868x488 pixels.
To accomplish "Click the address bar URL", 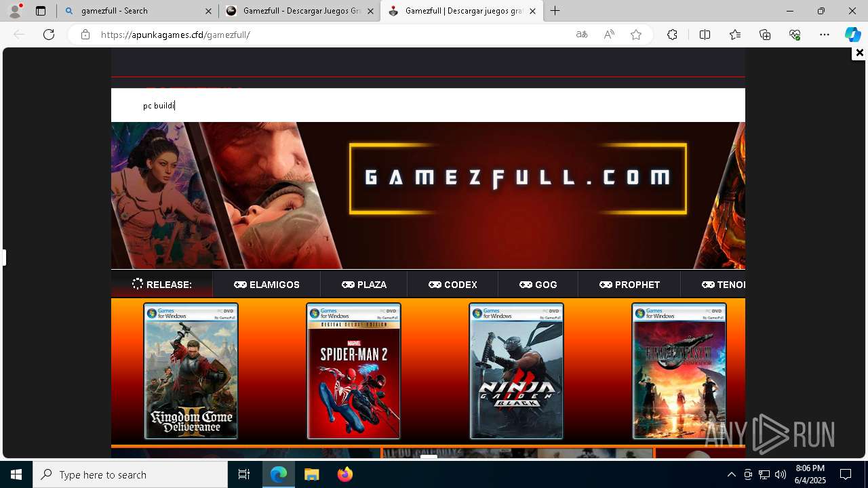I will pyautogui.click(x=176, y=35).
